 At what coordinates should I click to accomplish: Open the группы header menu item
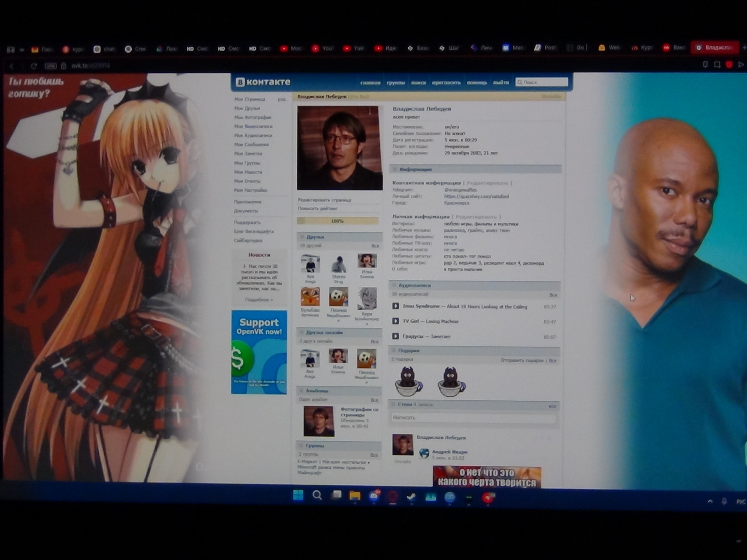pyautogui.click(x=395, y=83)
